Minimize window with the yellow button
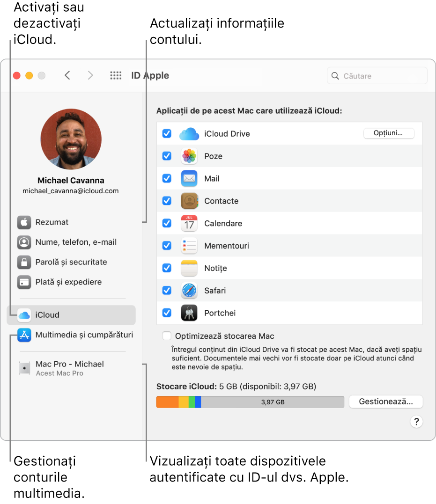Image resolution: width=436 pixels, height=504 pixels. (30, 75)
